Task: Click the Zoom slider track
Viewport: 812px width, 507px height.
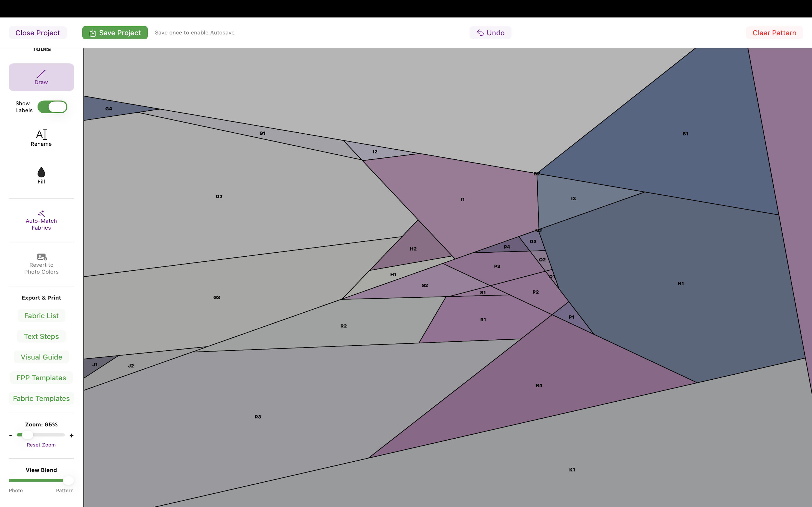Action: pyautogui.click(x=47, y=435)
